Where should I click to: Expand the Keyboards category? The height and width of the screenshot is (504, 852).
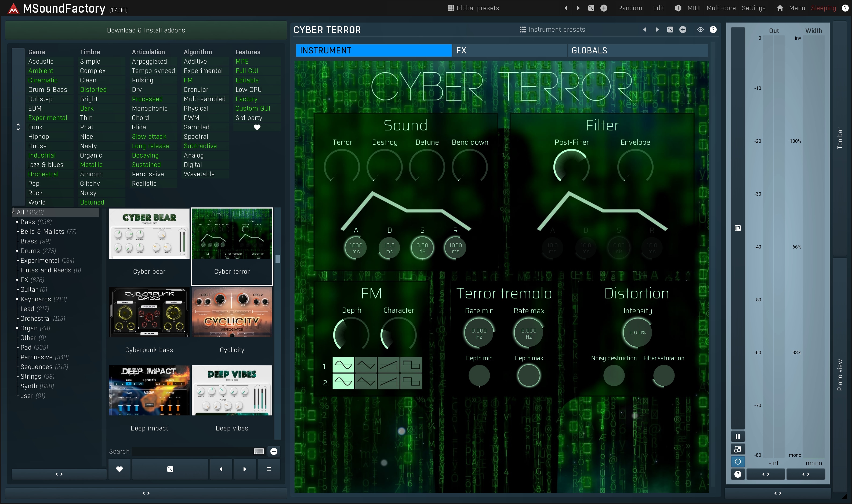point(17,299)
